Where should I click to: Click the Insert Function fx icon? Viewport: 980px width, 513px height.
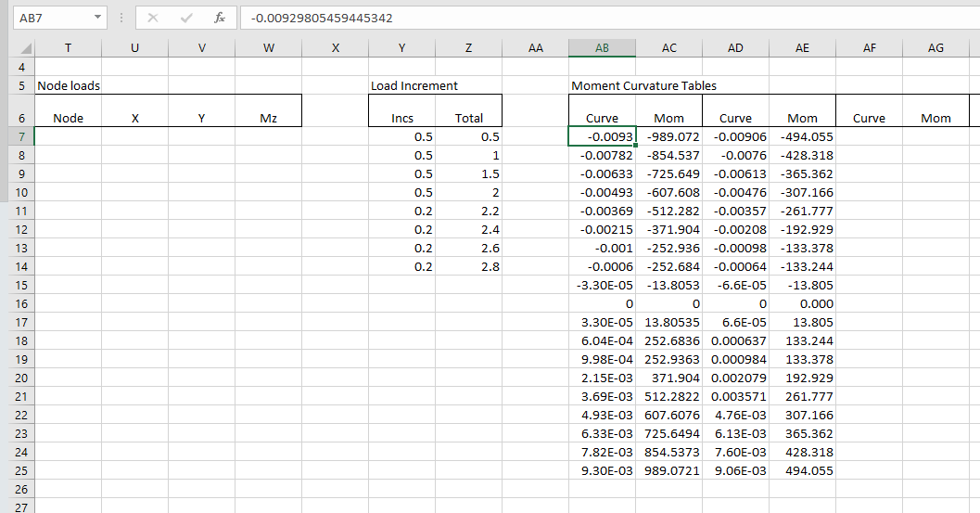[218, 18]
